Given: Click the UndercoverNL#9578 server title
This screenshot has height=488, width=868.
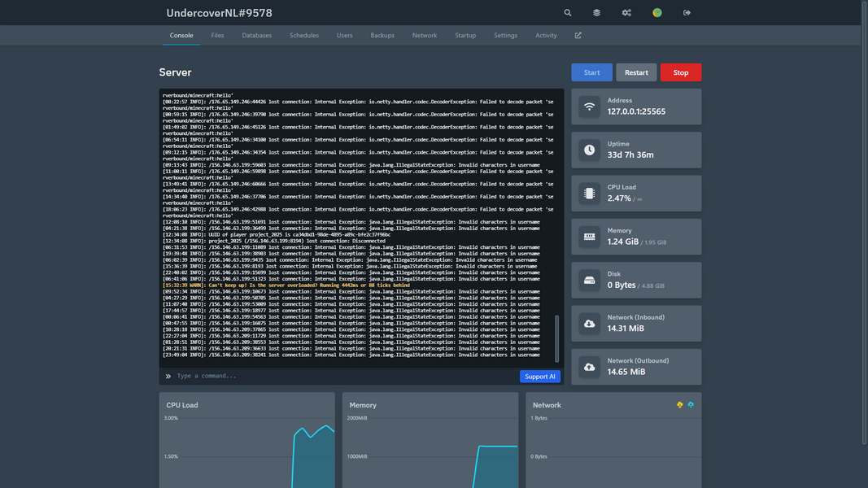Looking at the screenshot, I should tap(219, 13).
